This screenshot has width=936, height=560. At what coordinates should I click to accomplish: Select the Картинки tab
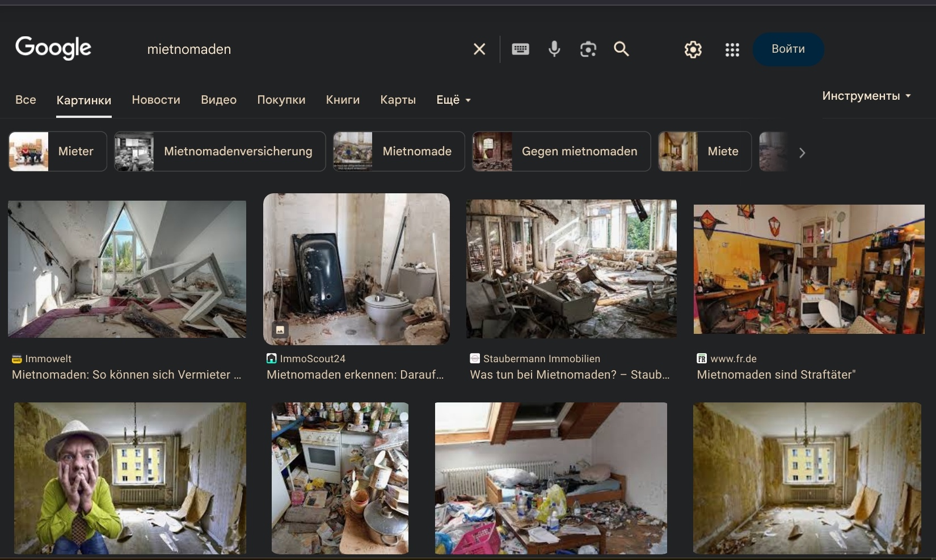point(84,100)
